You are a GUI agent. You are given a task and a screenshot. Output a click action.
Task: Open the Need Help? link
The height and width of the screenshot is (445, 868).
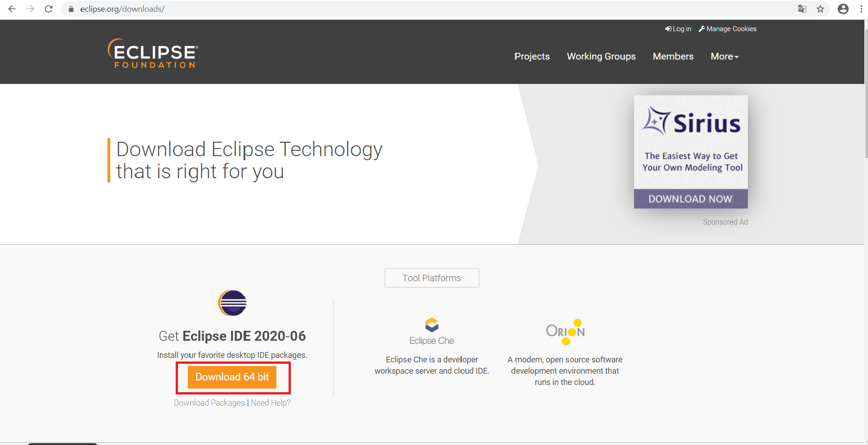pos(271,403)
